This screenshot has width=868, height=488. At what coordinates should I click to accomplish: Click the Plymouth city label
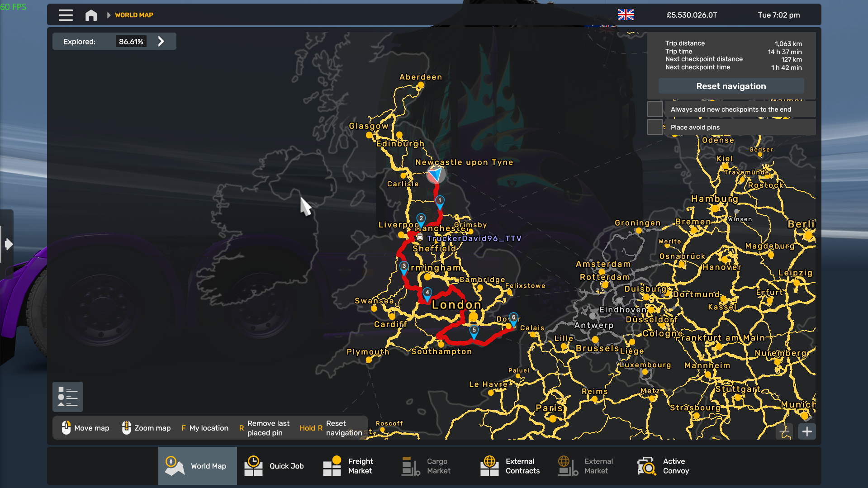click(368, 352)
